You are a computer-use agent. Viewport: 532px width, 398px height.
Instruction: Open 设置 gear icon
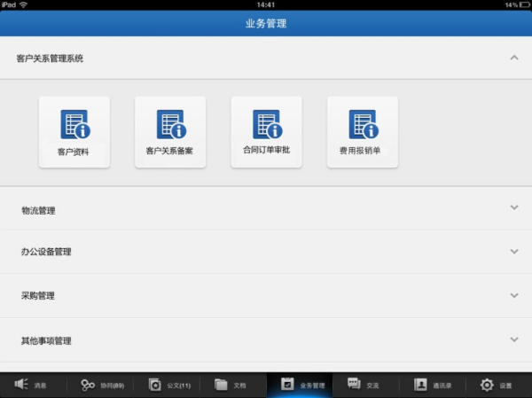pyautogui.click(x=487, y=385)
